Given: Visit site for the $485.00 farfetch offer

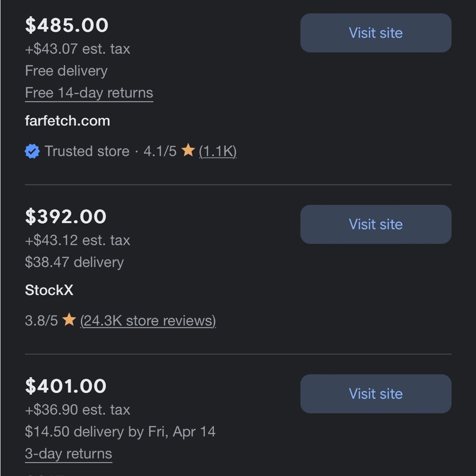Looking at the screenshot, I should pyautogui.click(x=376, y=33).
